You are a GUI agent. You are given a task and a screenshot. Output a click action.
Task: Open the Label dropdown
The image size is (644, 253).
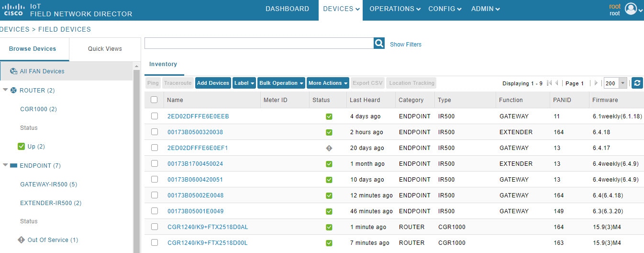[244, 83]
